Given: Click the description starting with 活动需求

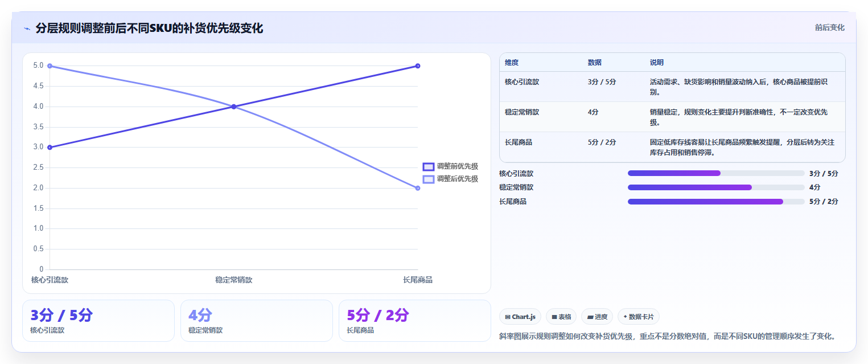Looking at the screenshot, I should click(739, 87).
